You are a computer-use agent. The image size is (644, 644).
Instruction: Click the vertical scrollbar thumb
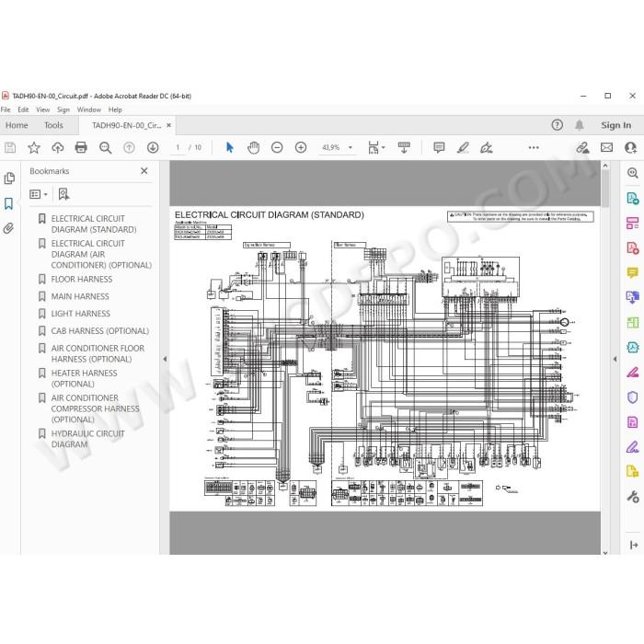605,188
